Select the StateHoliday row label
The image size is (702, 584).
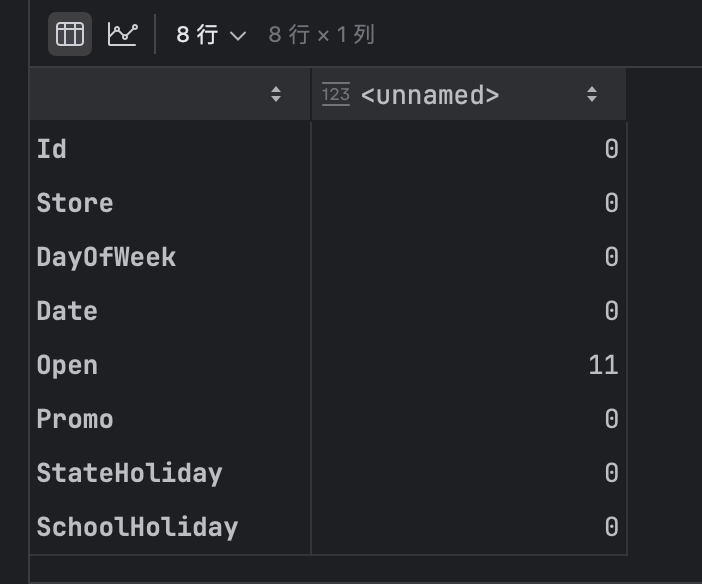pos(129,473)
